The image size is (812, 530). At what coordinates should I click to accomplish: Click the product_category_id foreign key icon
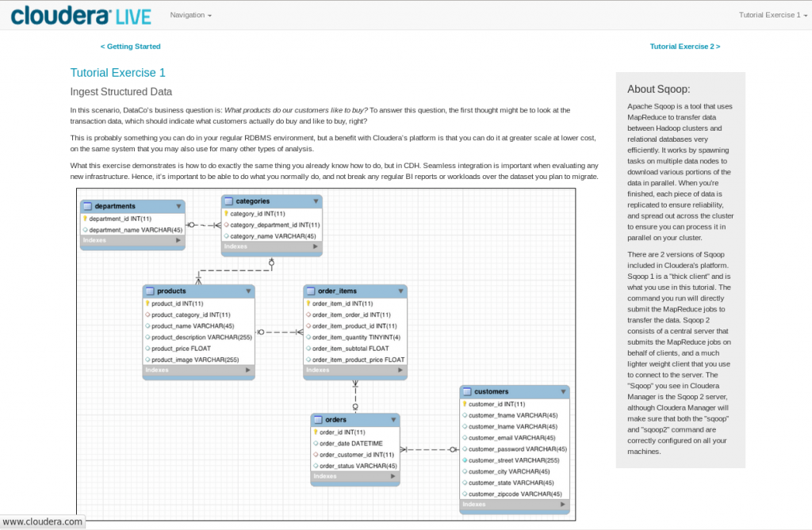point(147,315)
